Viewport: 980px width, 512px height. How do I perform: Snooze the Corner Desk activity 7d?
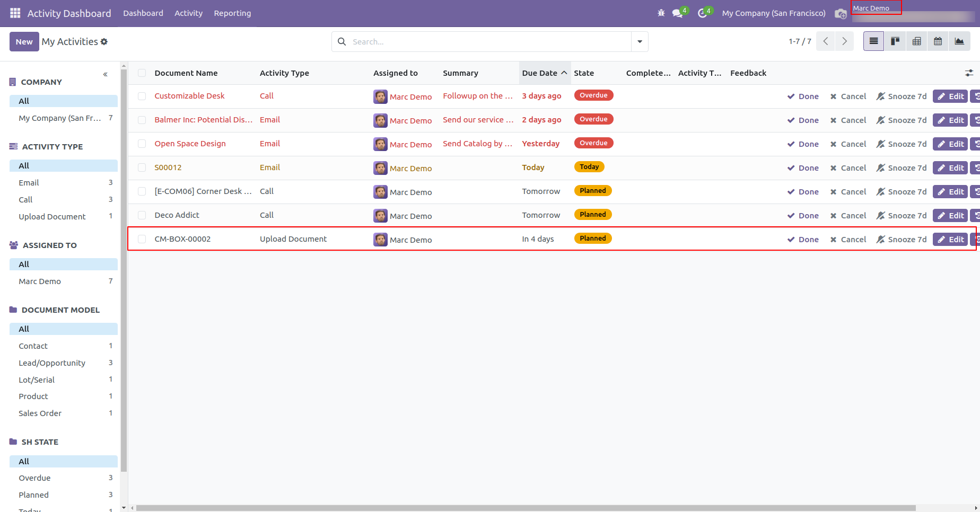pyautogui.click(x=902, y=192)
